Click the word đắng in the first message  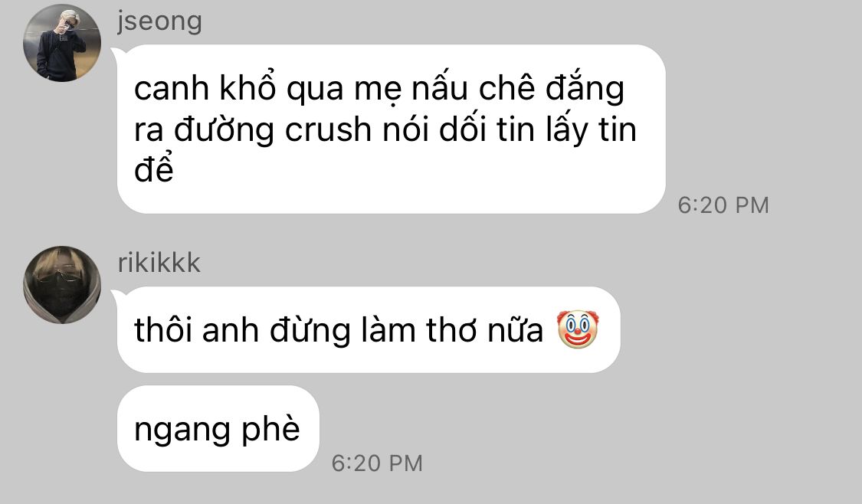[x=585, y=88]
